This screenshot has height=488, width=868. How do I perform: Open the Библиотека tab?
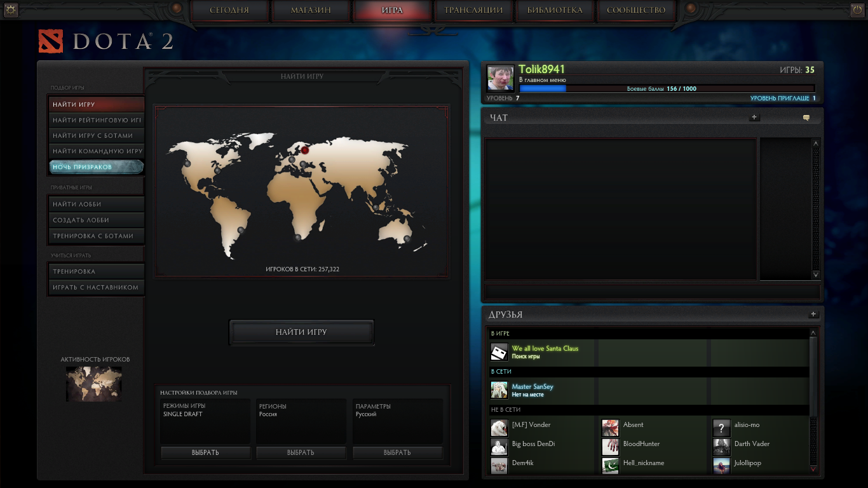tap(555, 10)
